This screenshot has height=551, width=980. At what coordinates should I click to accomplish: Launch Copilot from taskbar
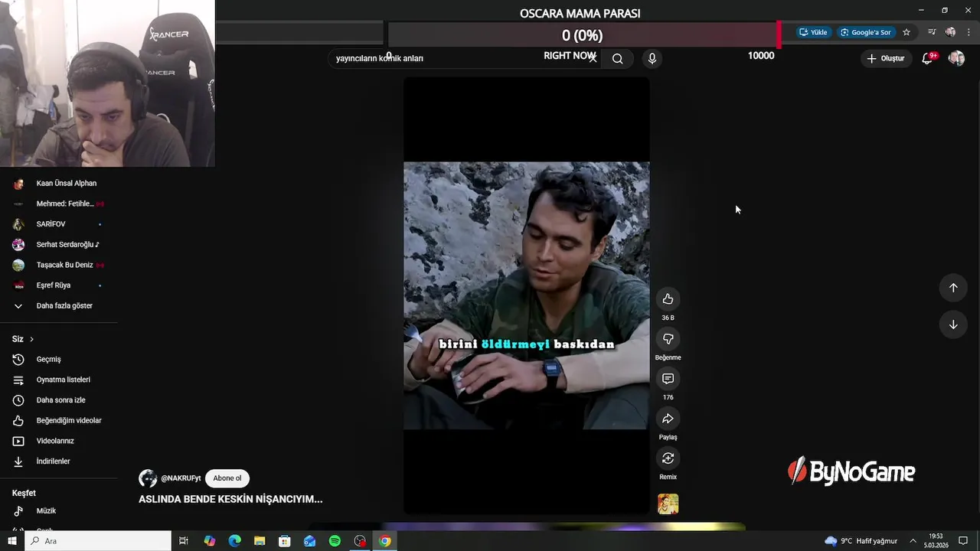pyautogui.click(x=210, y=541)
